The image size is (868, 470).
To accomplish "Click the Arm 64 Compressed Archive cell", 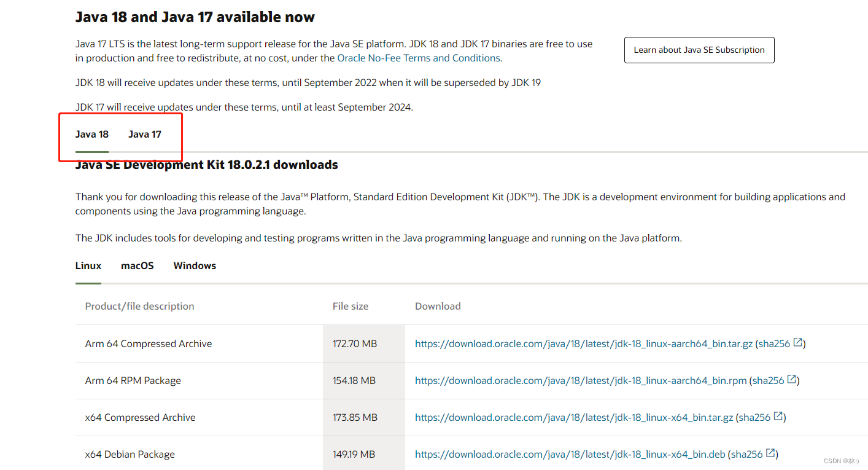I will (x=199, y=343).
